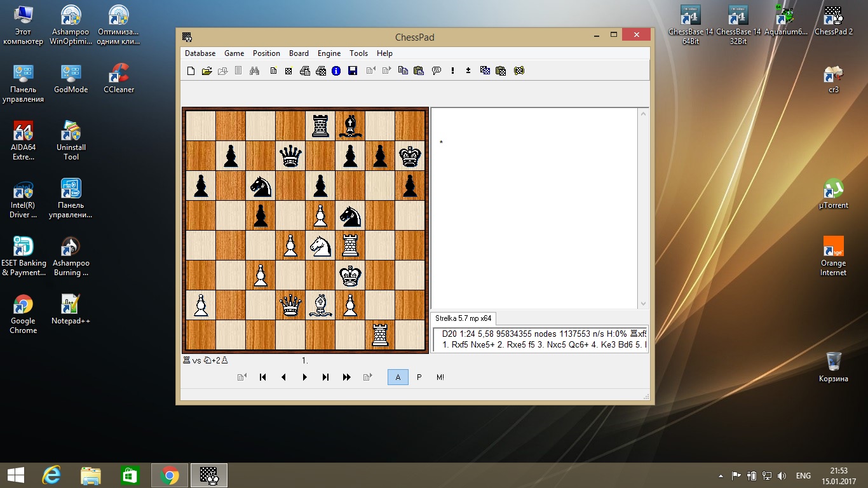Click the speech bubble comment icon
The width and height of the screenshot is (868, 488).
[436, 71]
